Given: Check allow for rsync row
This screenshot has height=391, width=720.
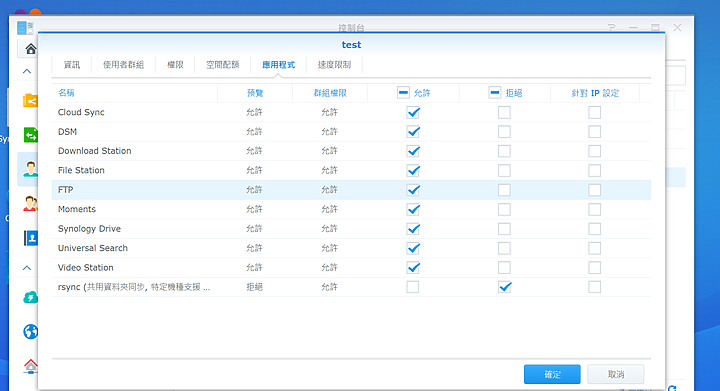Looking at the screenshot, I should pos(413,287).
